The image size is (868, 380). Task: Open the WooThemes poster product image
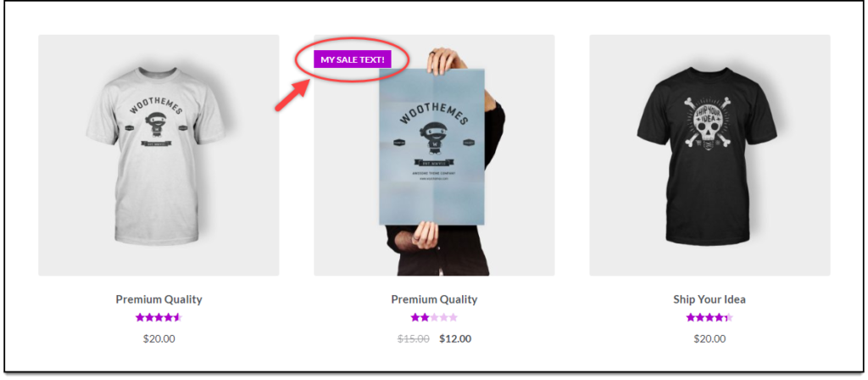coord(434,155)
